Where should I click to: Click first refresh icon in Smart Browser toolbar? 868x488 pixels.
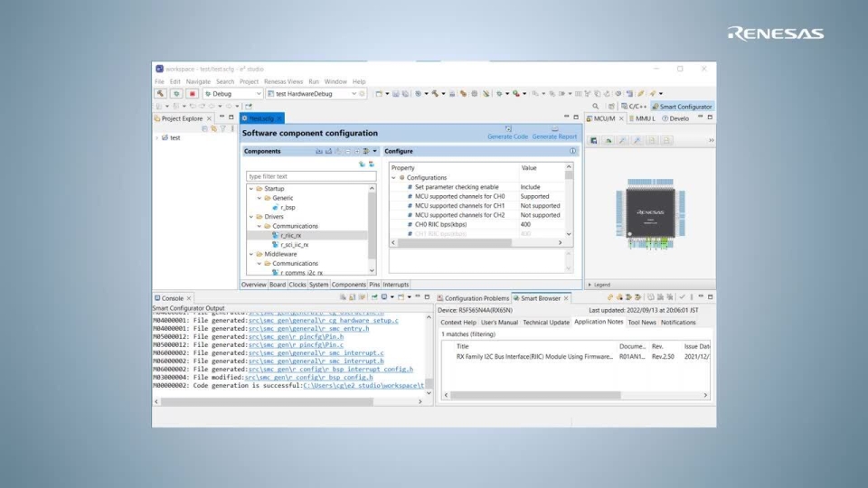tap(610, 297)
